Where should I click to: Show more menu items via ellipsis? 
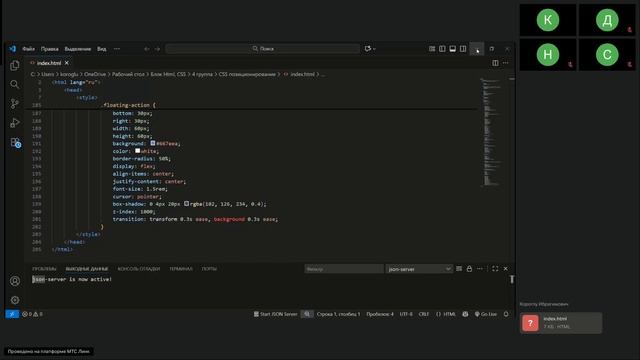click(117, 49)
